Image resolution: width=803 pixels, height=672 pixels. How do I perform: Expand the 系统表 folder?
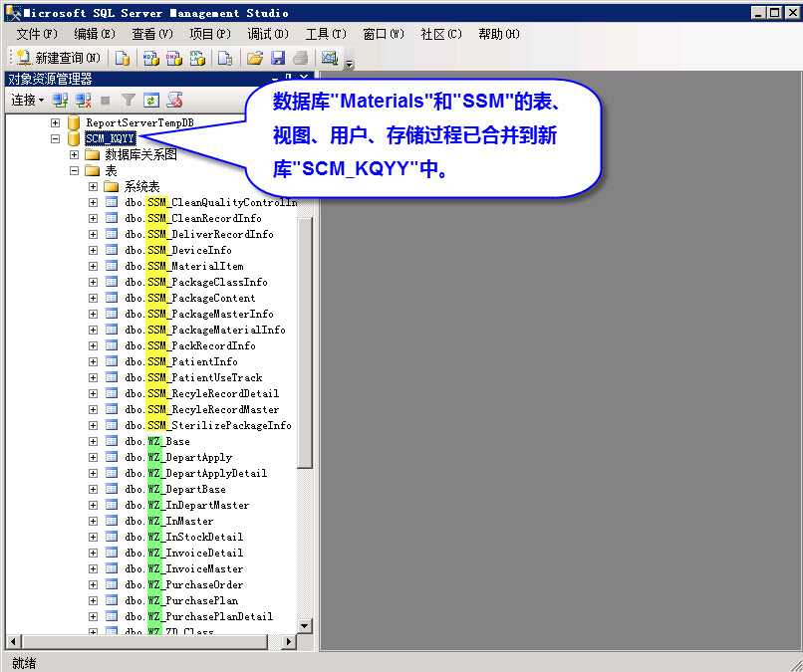(94, 186)
